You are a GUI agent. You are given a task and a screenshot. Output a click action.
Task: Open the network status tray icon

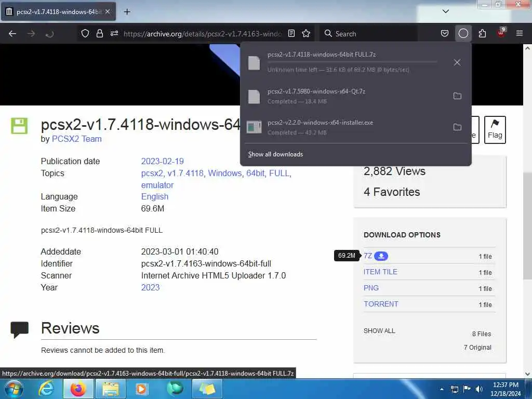454,389
